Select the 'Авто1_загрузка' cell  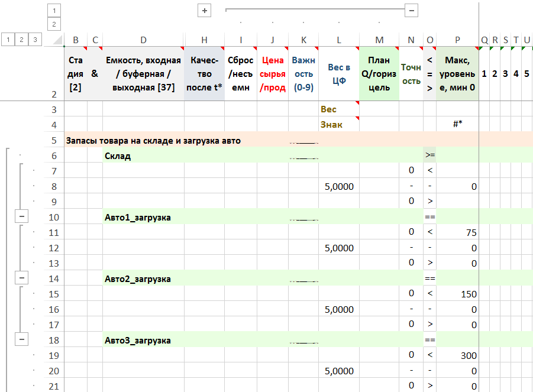[x=143, y=218]
